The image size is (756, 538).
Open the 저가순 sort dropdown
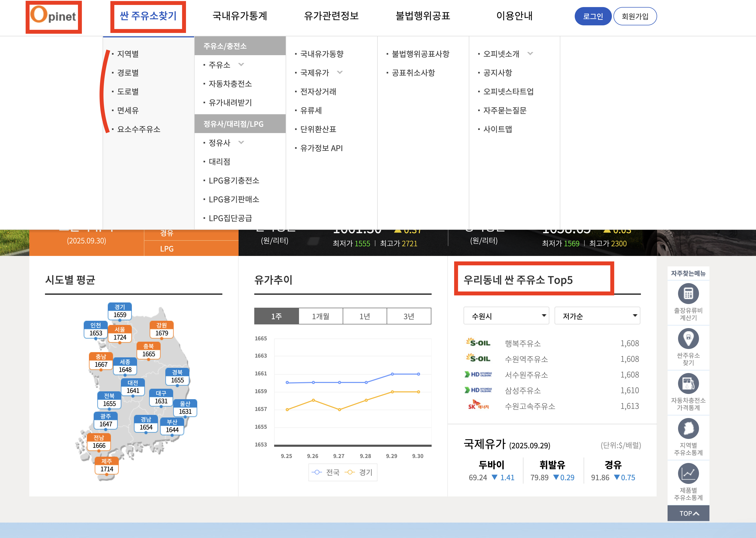(597, 316)
